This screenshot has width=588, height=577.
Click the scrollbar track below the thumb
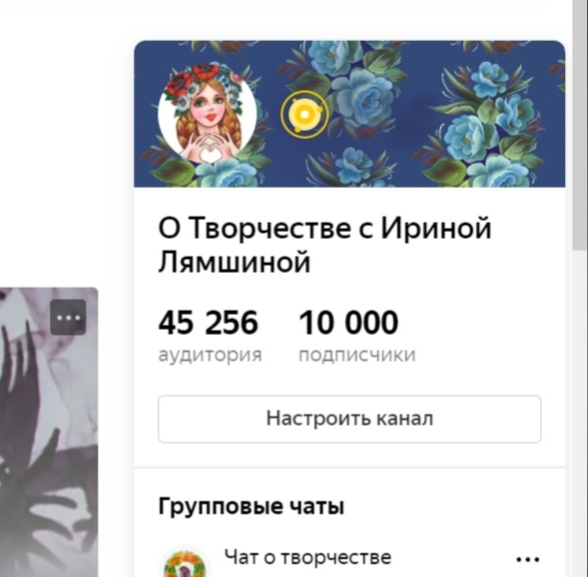coord(580,412)
